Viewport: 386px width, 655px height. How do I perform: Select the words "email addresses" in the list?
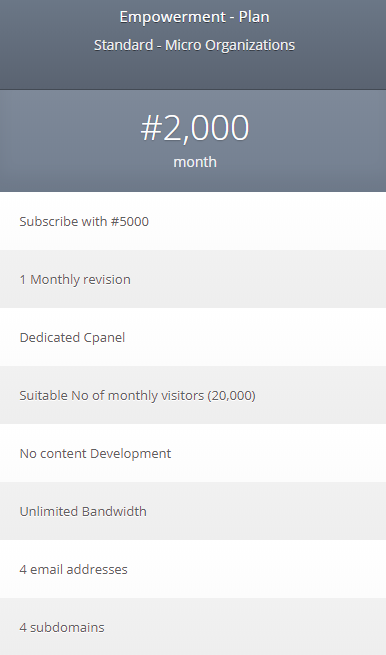tap(79, 569)
